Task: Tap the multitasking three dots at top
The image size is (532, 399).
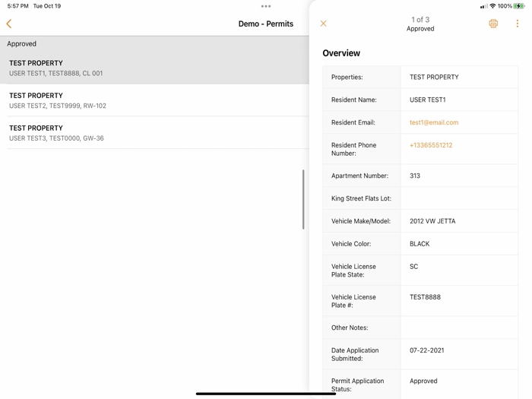Action: pyautogui.click(x=266, y=6)
